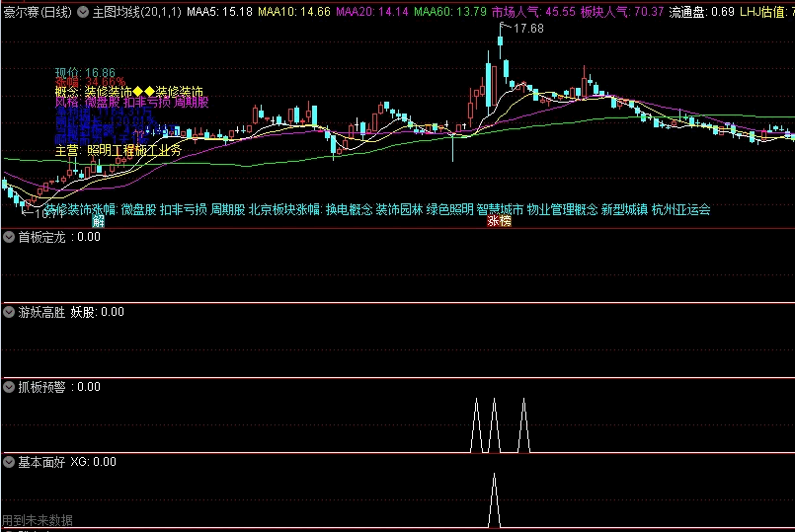This screenshot has height=532, width=795.
Task: Click the 物业管理概念 concept tag
Action: 562,210
